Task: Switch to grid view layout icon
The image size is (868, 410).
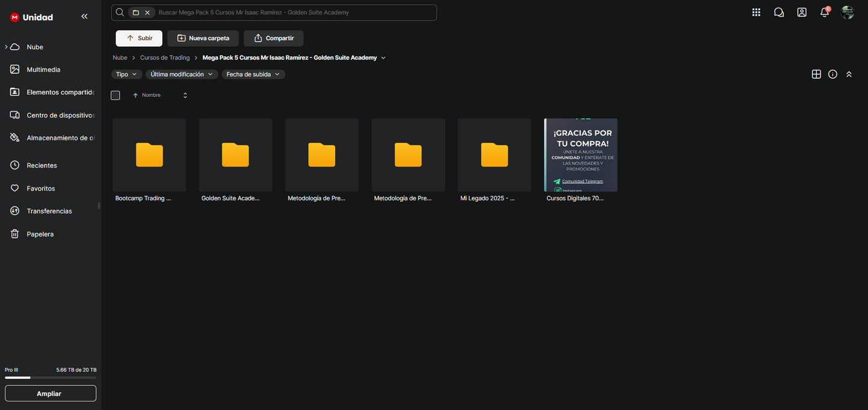Action: tap(816, 74)
